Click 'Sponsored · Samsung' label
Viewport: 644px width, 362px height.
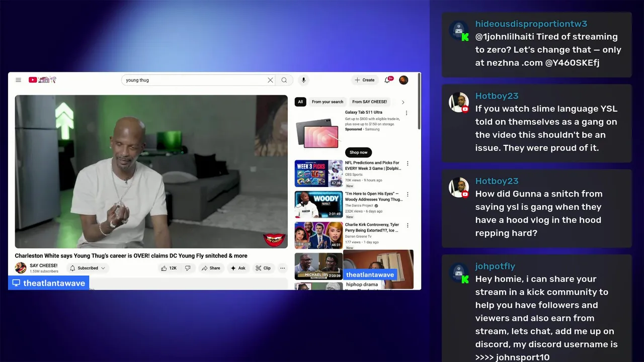[x=362, y=129]
